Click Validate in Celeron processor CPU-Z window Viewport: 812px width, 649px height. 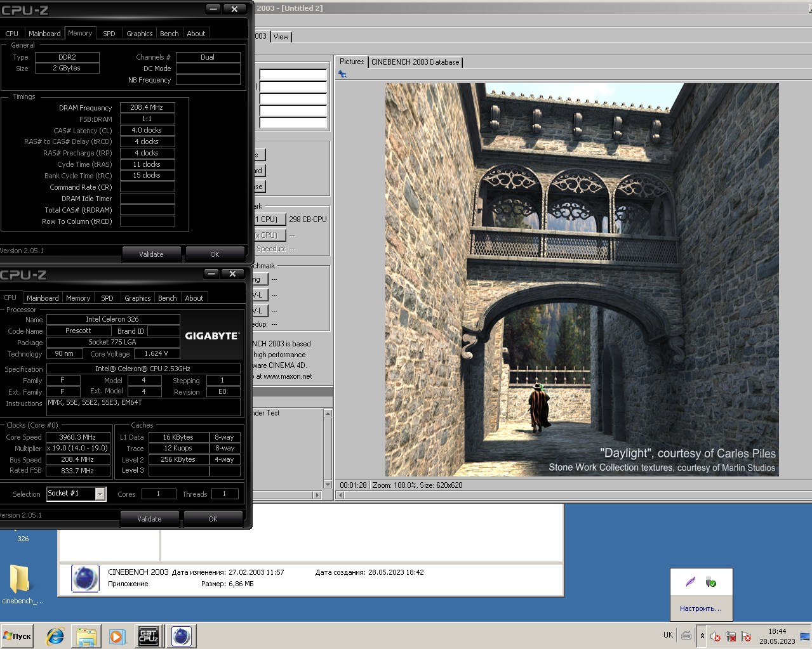click(x=149, y=519)
